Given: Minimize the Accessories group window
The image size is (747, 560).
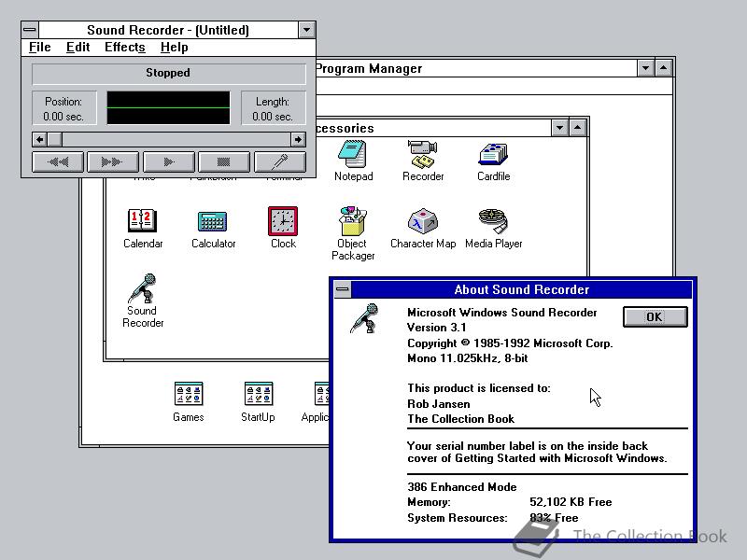Looking at the screenshot, I should coord(559,128).
